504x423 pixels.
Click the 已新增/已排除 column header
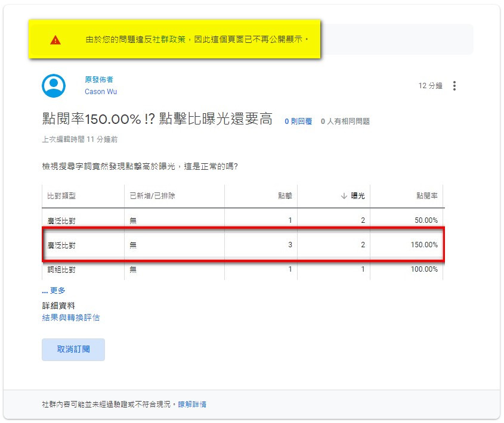click(152, 196)
